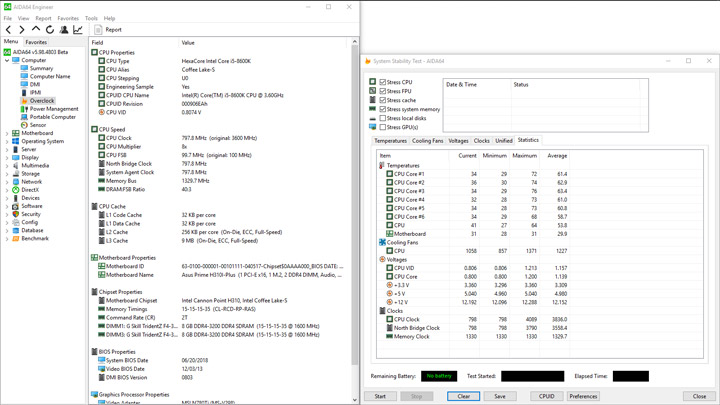Toggle Stress system memory checkbox
Image resolution: width=720 pixels, height=405 pixels.
[x=382, y=109]
